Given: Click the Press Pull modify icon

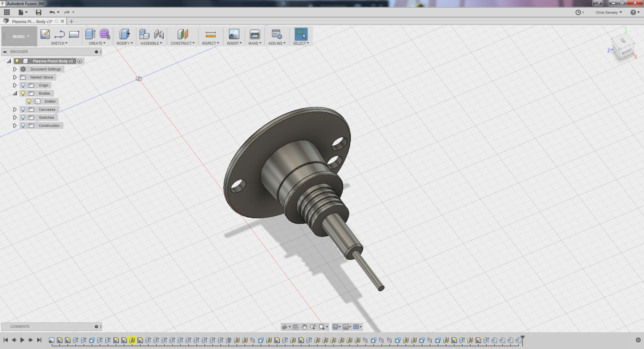Looking at the screenshot, I should tap(124, 34).
